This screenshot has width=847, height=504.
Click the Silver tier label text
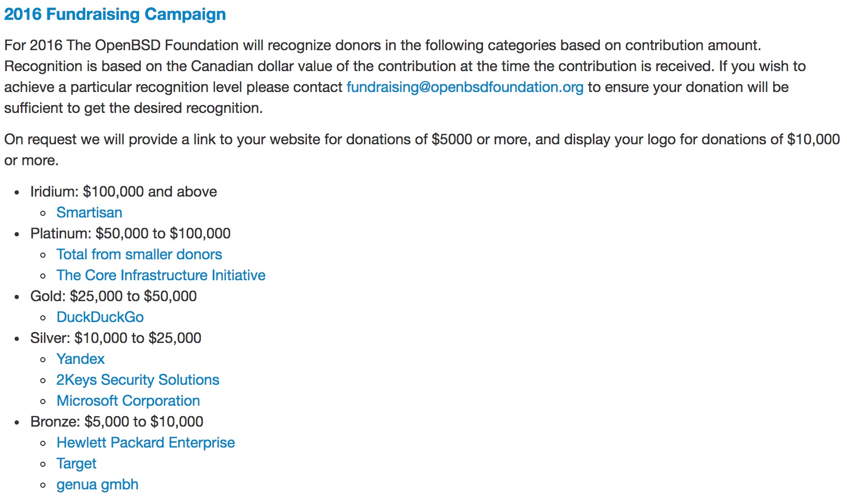click(116, 338)
